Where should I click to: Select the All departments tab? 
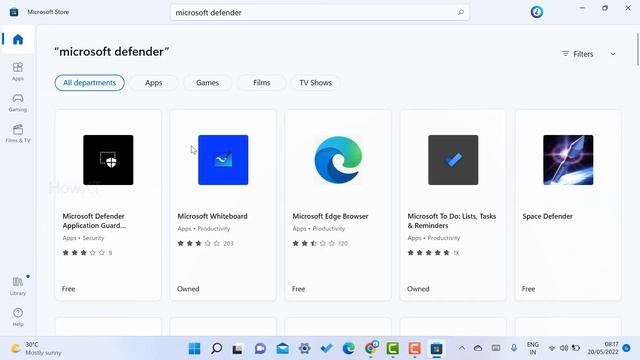point(89,82)
